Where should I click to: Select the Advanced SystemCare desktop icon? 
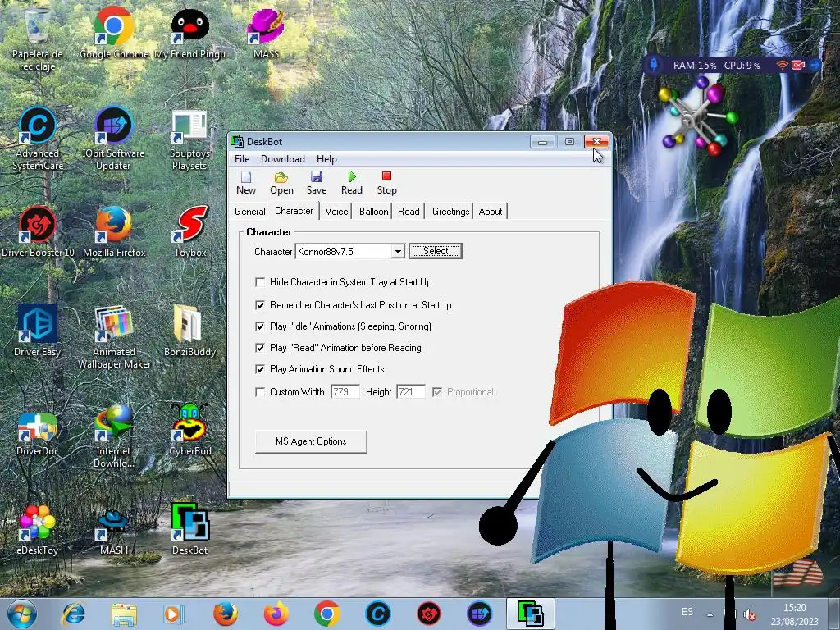click(37, 139)
